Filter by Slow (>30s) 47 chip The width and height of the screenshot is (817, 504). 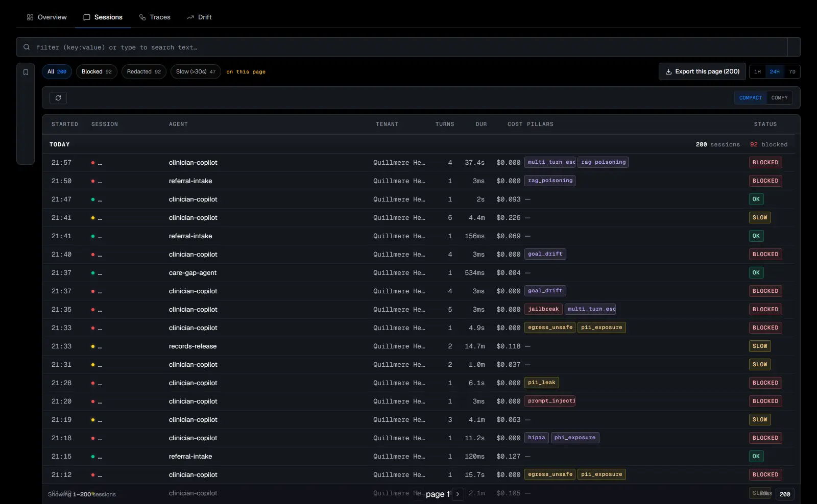tap(196, 71)
